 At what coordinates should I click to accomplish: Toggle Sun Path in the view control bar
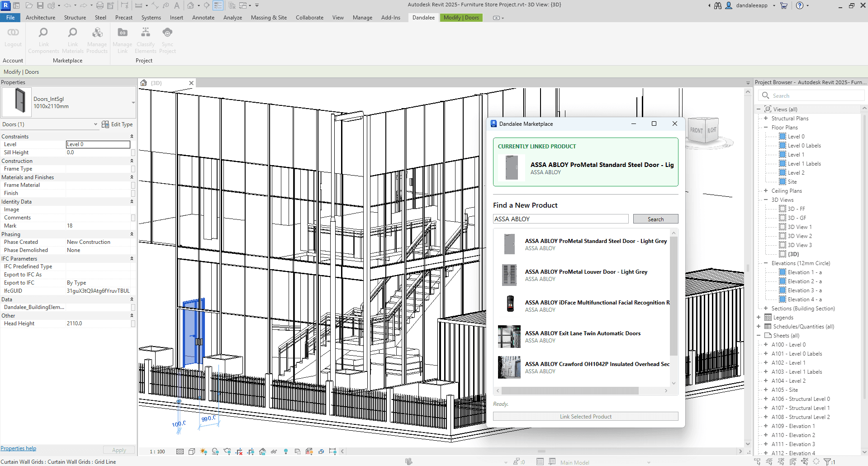pyautogui.click(x=204, y=452)
